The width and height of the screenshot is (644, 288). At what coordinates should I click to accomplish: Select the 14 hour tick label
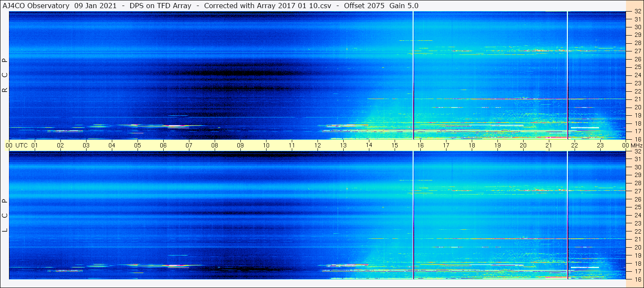369,146
